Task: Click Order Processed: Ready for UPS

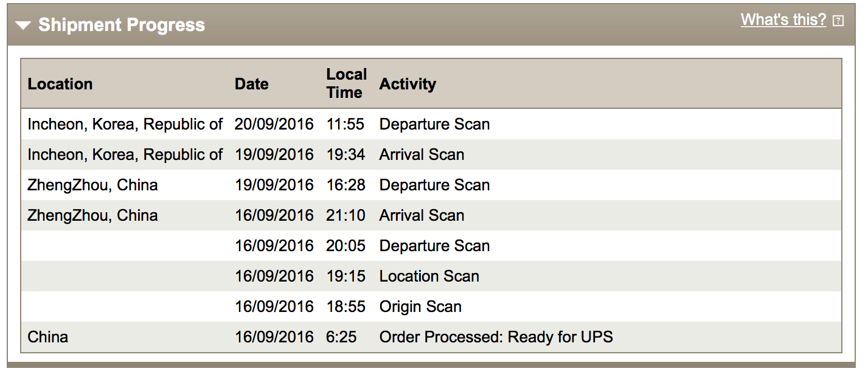Action: (x=496, y=337)
